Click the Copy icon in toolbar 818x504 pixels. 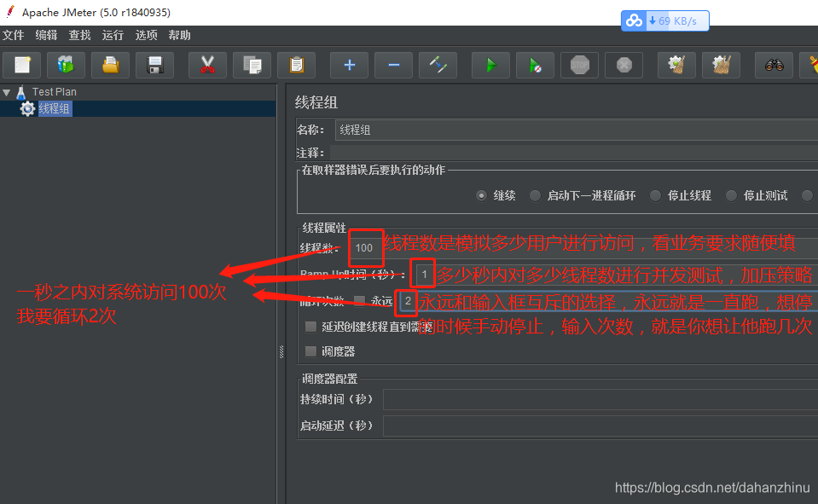[252, 65]
